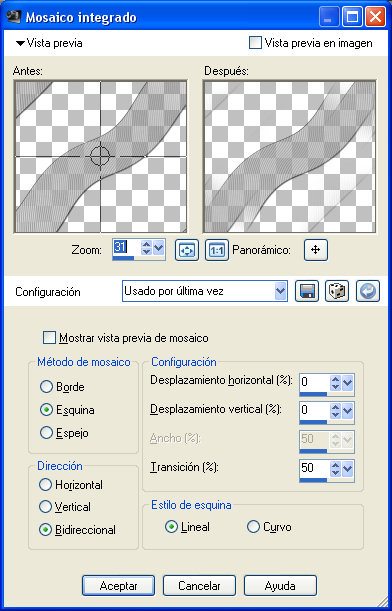Screen dimensions: 392x611
Task: Select the Borde tiling method
Action: (x=46, y=387)
